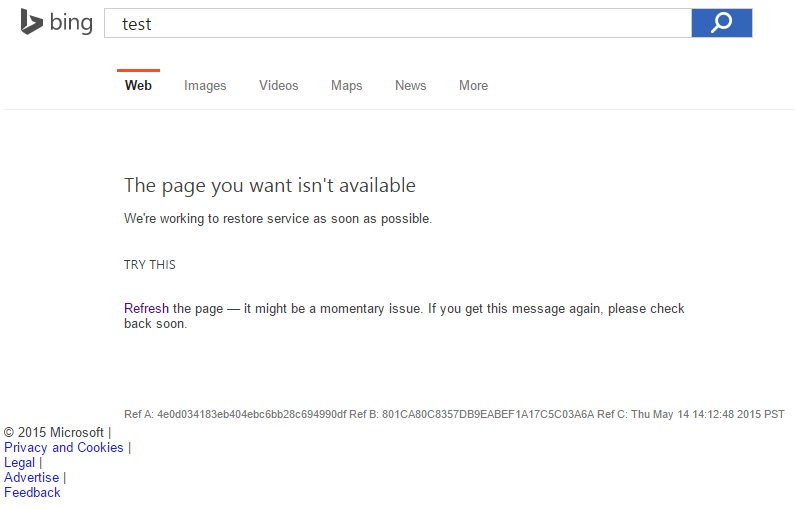Click 'We're working to restore service' text
Image resolution: width=795 pixels, height=510 pixels.
point(278,218)
